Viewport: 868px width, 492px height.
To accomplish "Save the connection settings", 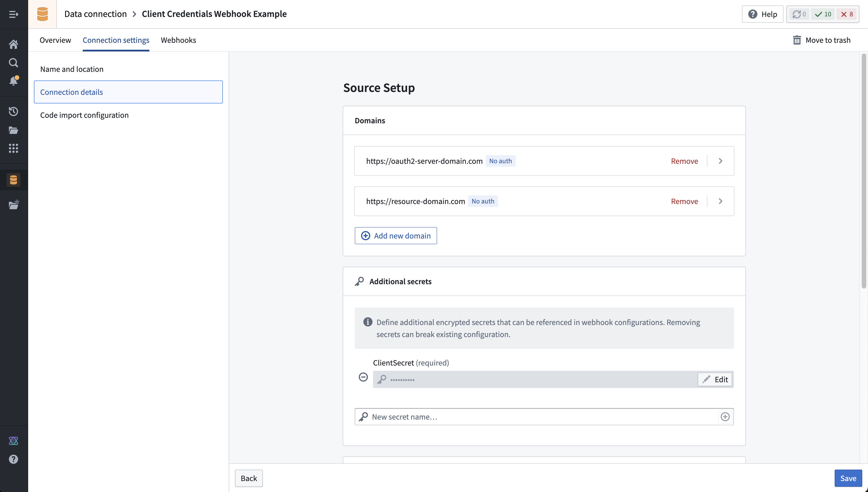I will (848, 478).
